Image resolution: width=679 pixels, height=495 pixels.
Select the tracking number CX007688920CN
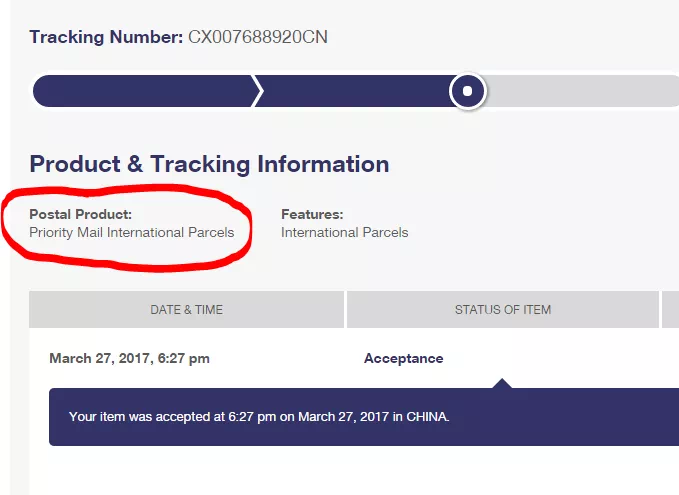(x=258, y=38)
